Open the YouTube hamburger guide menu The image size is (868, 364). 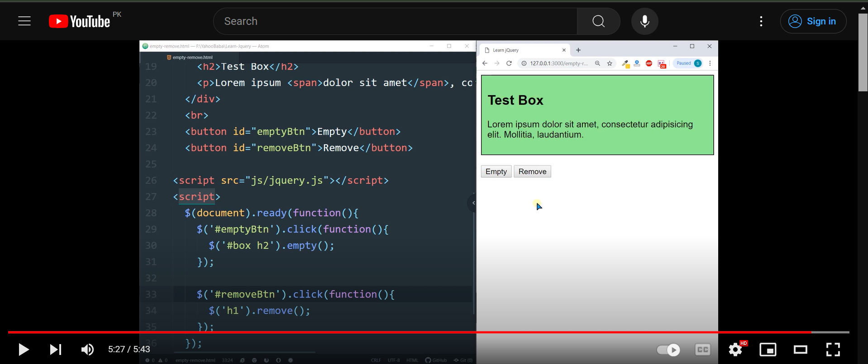coord(24,21)
